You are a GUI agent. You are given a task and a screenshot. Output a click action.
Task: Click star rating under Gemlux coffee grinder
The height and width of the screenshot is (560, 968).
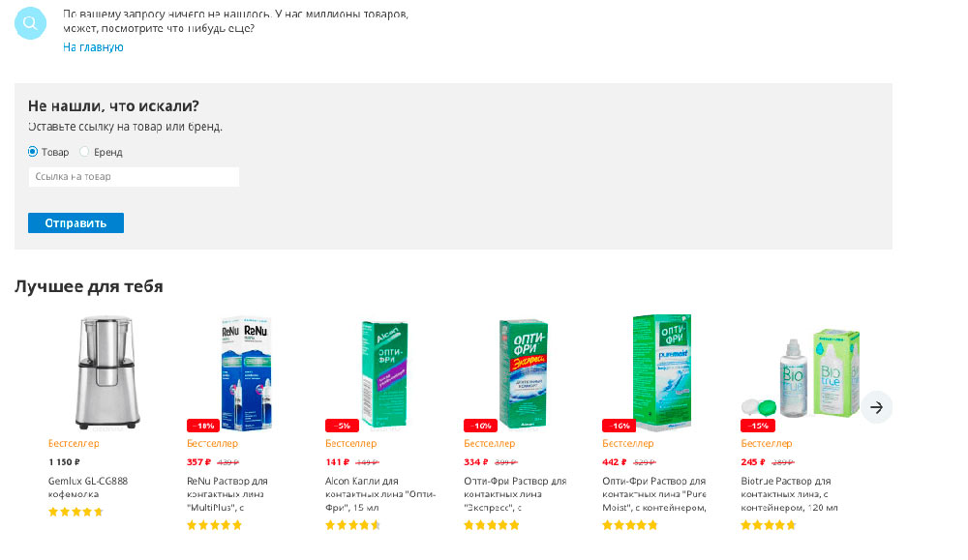[x=76, y=512]
